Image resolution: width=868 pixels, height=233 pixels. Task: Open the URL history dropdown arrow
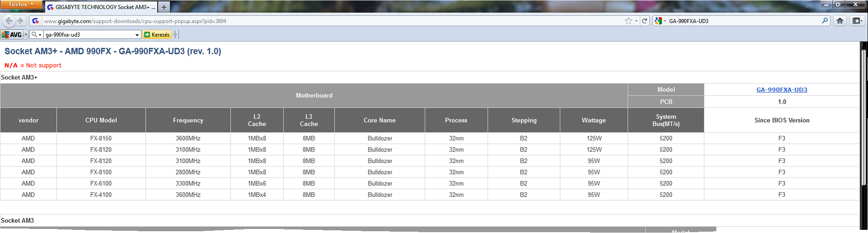click(636, 21)
